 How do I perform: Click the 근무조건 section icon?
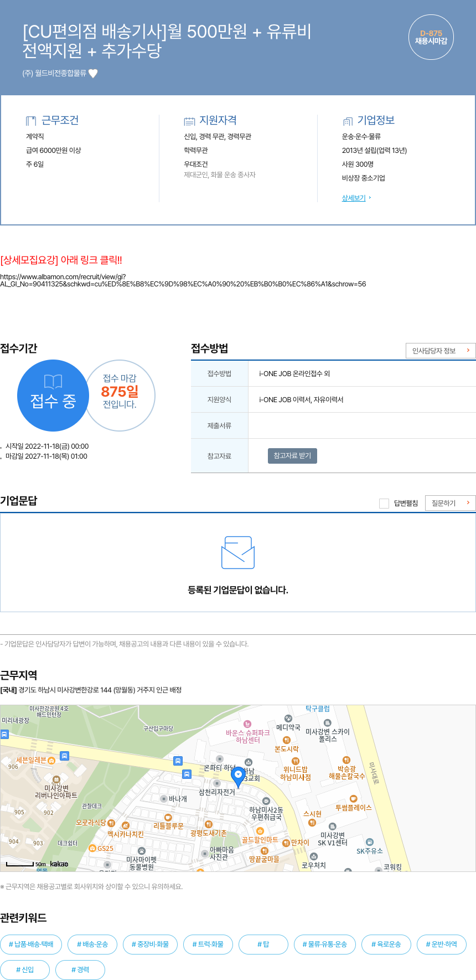point(31,120)
